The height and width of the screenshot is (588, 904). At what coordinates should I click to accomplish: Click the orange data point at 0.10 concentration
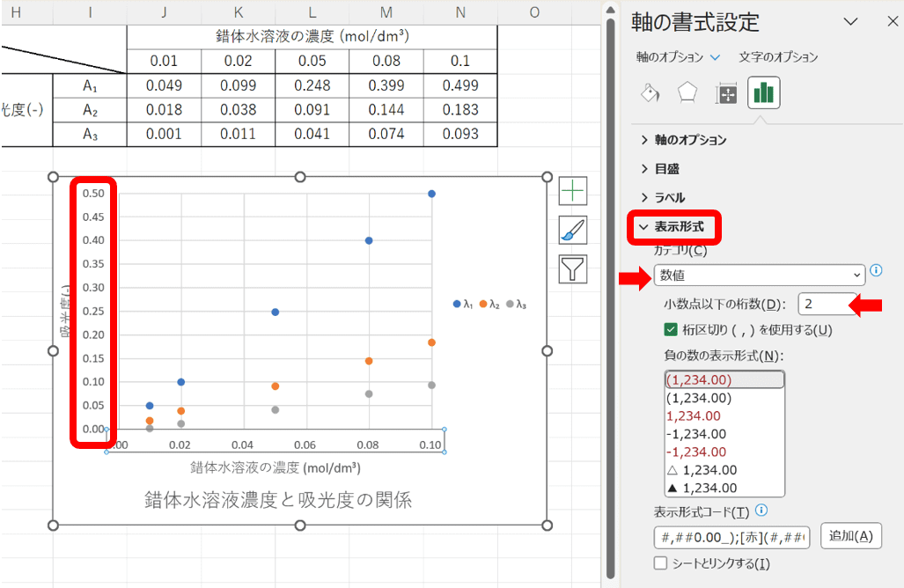(432, 342)
